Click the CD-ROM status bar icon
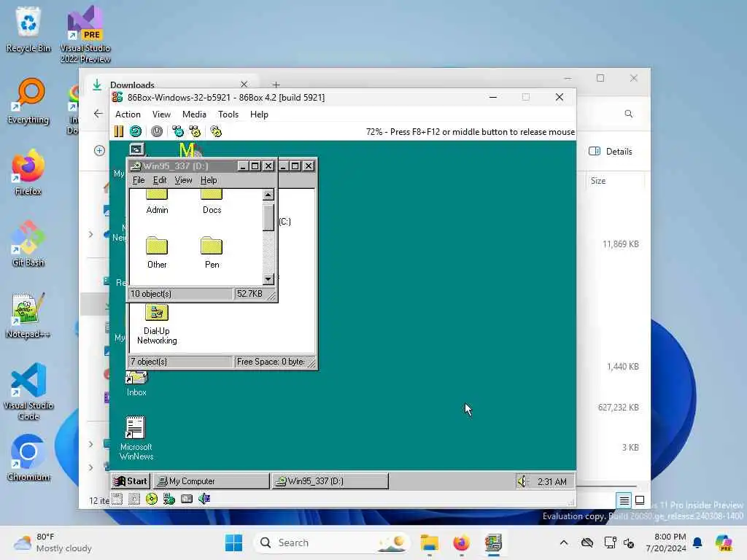 pyautogui.click(x=152, y=499)
